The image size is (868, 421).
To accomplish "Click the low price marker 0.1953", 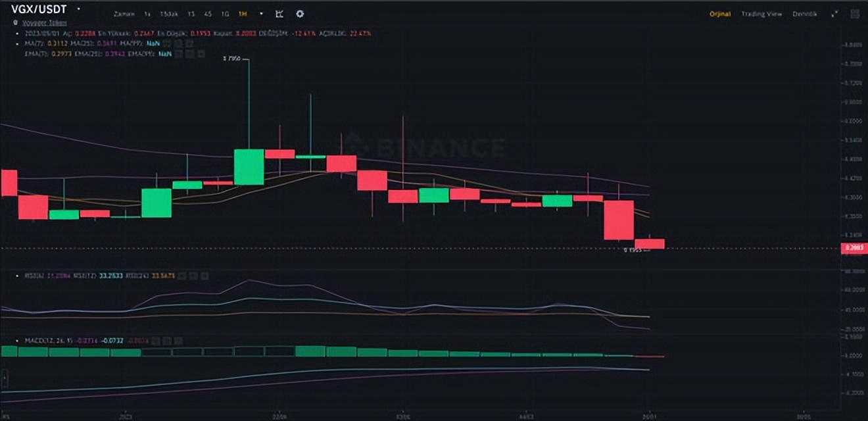I will (633, 250).
